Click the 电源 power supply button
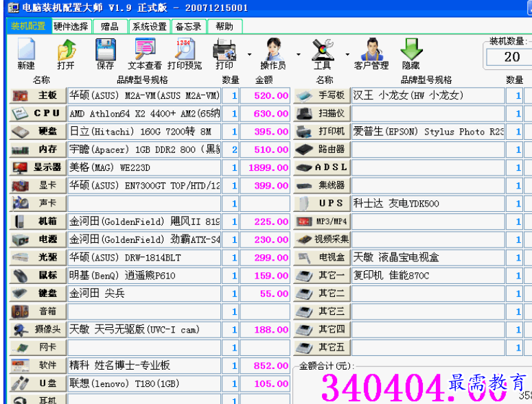532x404 pixels. pos(38,239)
